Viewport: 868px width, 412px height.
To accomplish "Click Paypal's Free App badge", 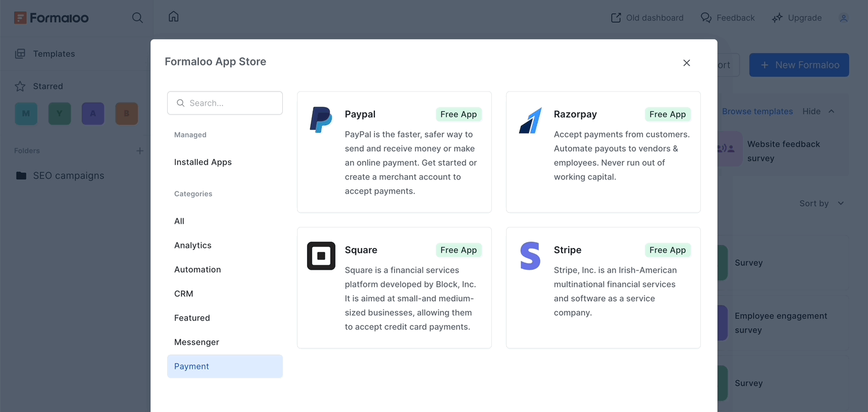I will [x=459, y=114].
